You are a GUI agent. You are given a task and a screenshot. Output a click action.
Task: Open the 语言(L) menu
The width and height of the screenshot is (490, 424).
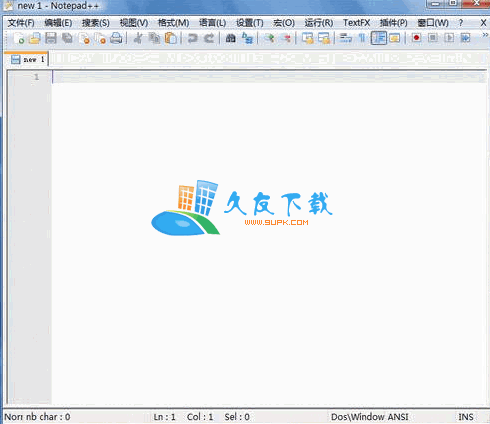(x=212, y=23)
